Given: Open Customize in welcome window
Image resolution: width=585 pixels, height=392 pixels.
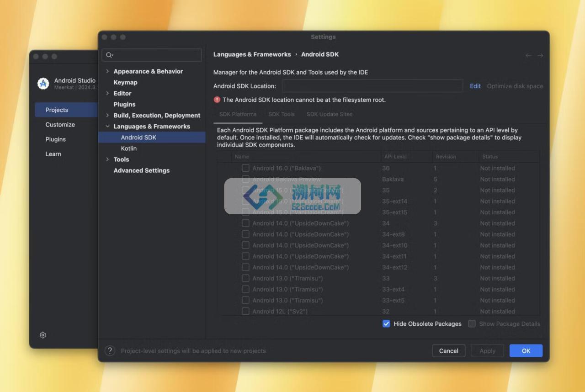Looking at the screenshot, I should click(60, 124).
